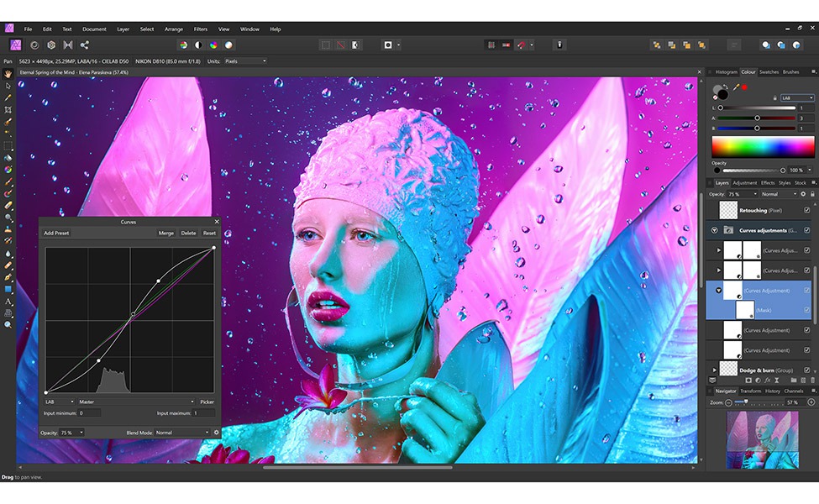Toggle visibility of Dodge & burn group

(x=807, y=370)
